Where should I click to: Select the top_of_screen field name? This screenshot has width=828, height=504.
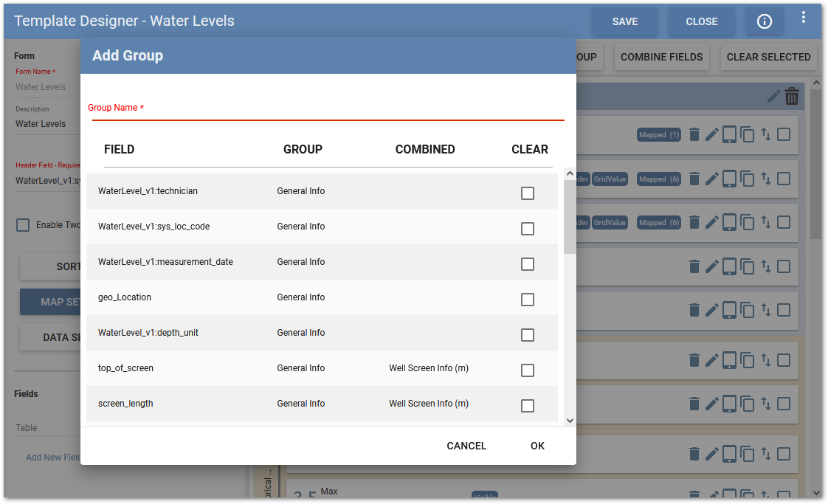(x=125, y=368)
